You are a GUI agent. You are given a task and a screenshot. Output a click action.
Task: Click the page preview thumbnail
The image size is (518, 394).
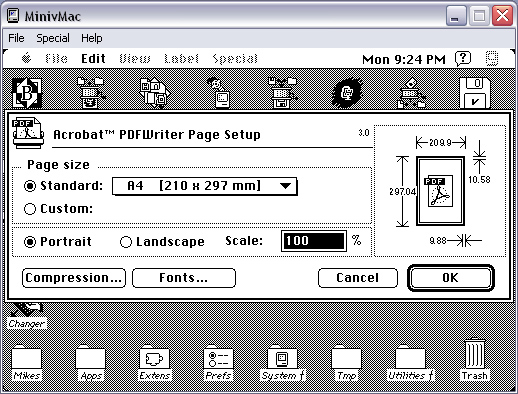click(x=440, y=191)
